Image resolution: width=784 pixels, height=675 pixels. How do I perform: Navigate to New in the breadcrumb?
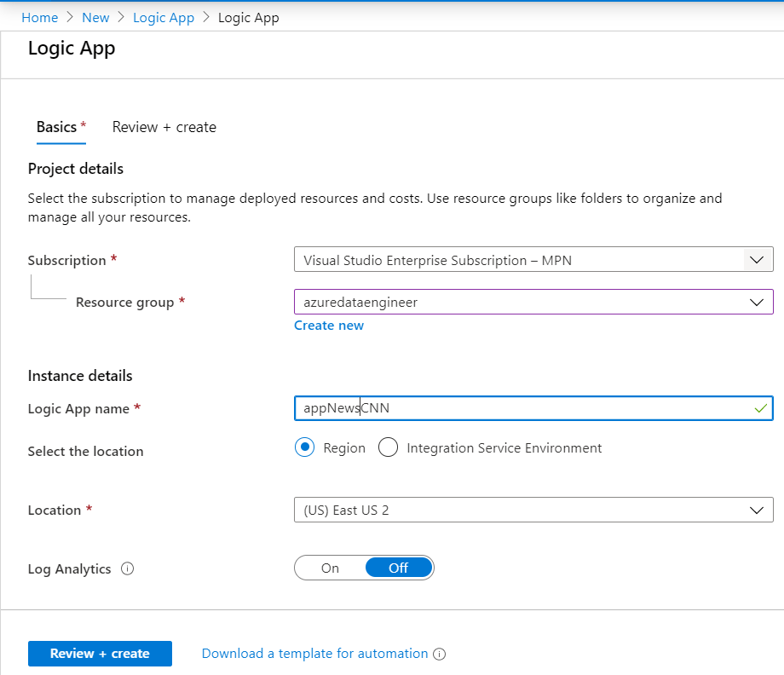click(x=95, y=17)
